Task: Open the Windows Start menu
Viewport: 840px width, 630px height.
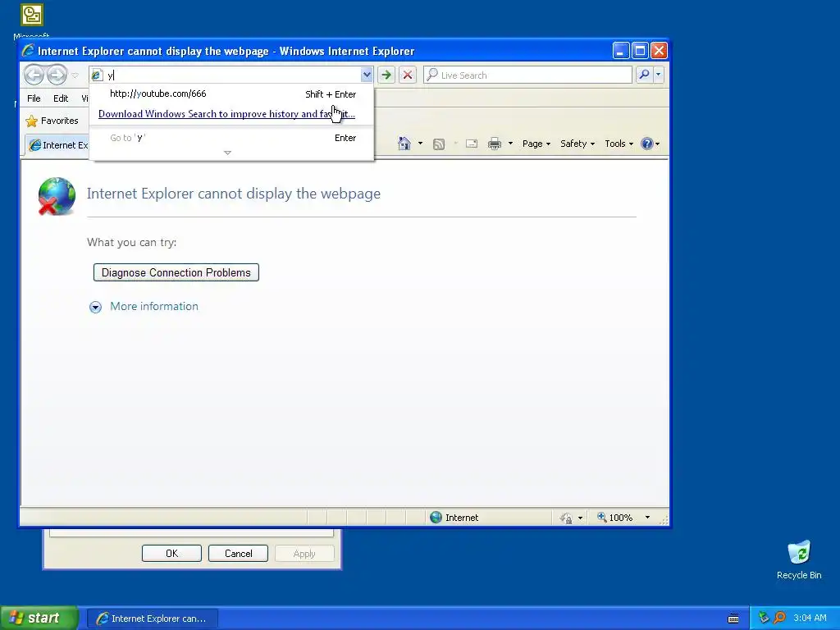Action: coord(39,618)
